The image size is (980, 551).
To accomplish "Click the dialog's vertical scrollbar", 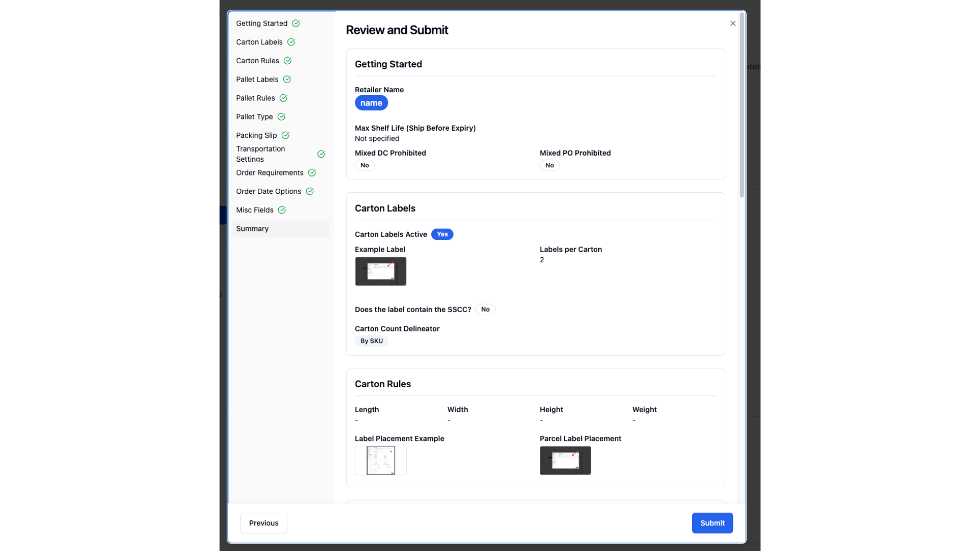I will [742, 105].
